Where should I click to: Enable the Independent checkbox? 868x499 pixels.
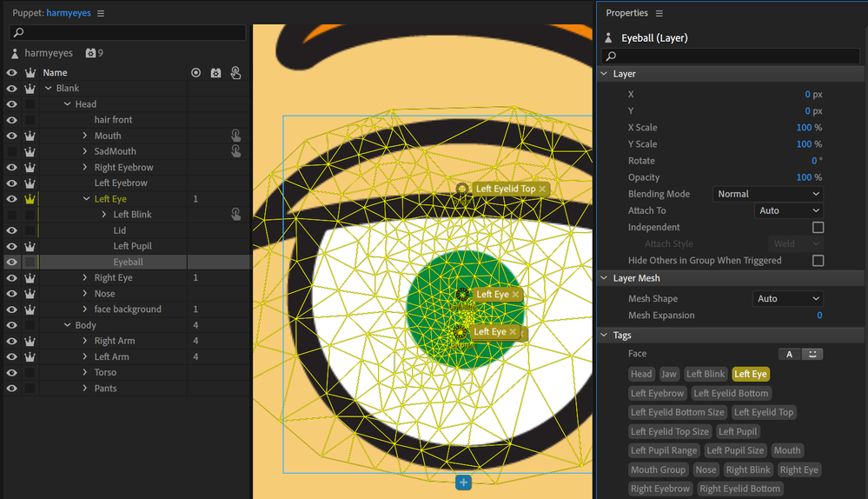(x=817, y=227)
